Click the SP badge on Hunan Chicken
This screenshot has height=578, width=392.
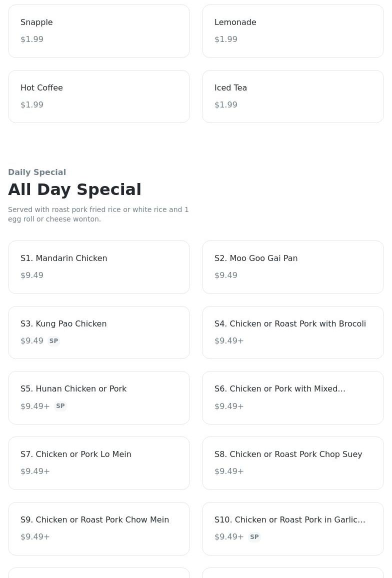(60, 406)
